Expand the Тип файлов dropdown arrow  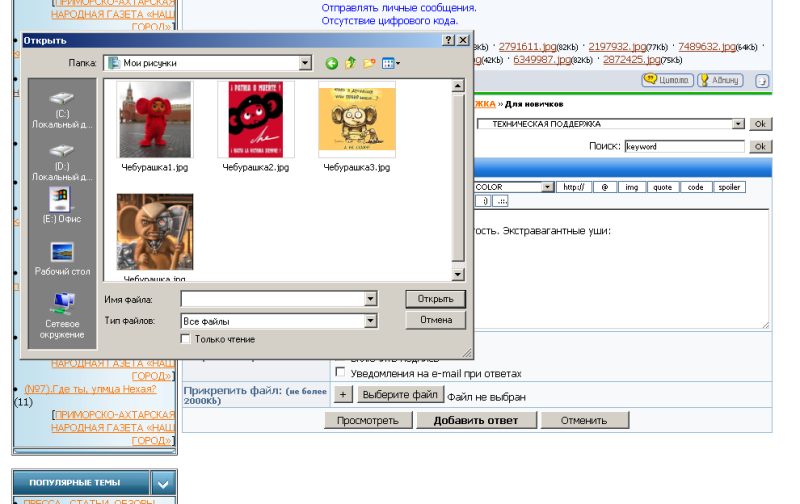pos(371,321)
